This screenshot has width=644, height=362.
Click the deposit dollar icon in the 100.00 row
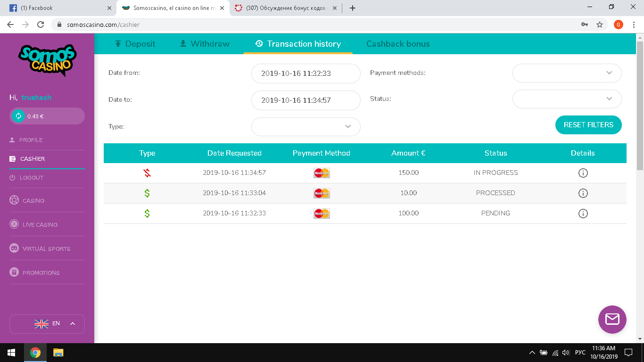coord(147,214)
